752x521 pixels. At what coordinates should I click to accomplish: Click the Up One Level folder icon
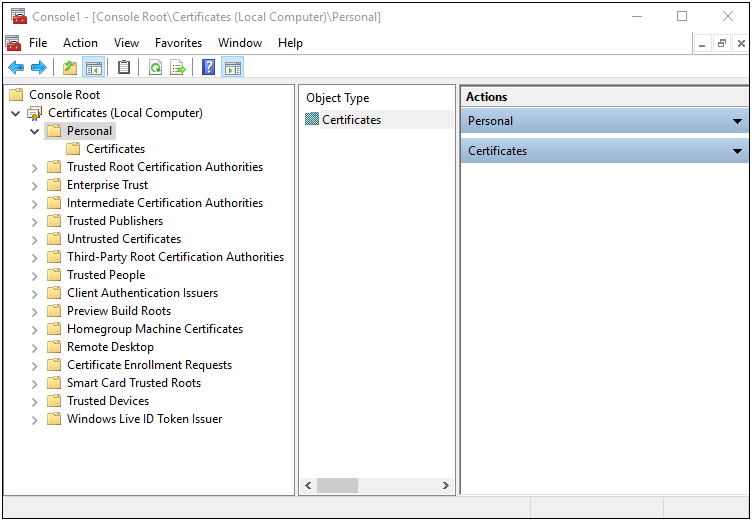click(70, 68)
